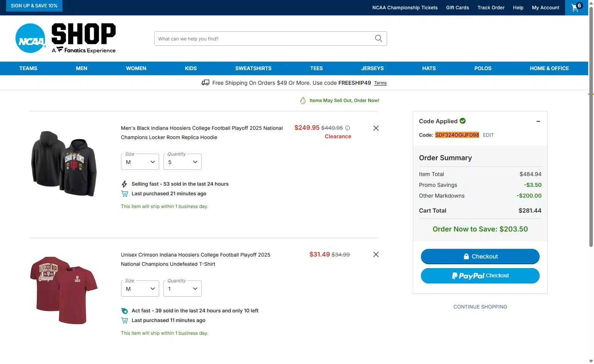
Task: Open the Gift Cards link
Action: (458, 7)
